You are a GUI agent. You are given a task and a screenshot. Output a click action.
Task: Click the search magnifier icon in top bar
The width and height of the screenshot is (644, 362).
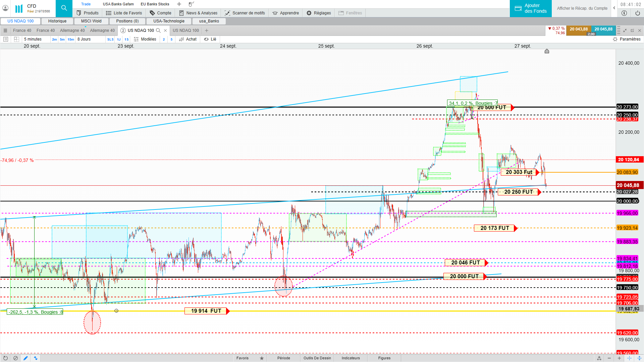[64, 8]
